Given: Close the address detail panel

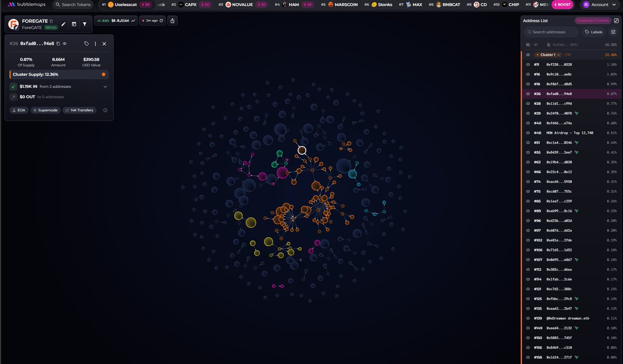Looking at the screenshot, I should pyautogui.click(x=104, y=44).
